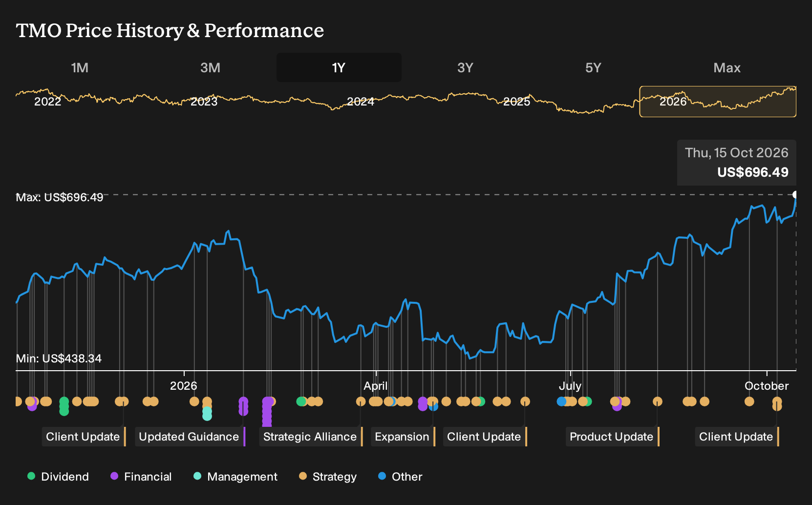Click the Min: US$438.34 label
Image resolution: width=812 pixels, height=505 pixels.
(59, 358)
